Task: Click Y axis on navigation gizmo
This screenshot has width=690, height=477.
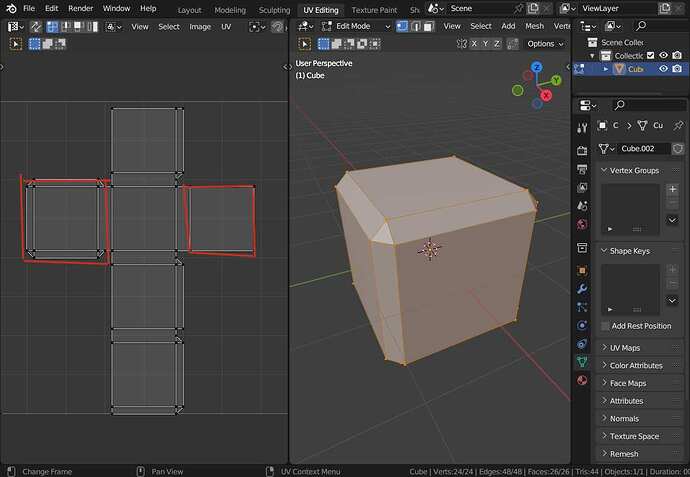Action: (556, 80)
